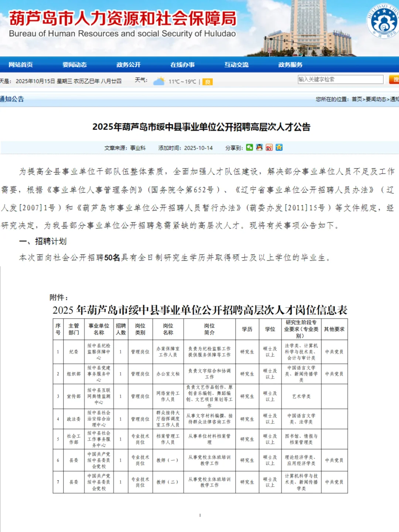
Task: Click the article title 2025年葫芦岛市绥中县事业单位公开招聘高层次人才公告
Action: point(201,127)
